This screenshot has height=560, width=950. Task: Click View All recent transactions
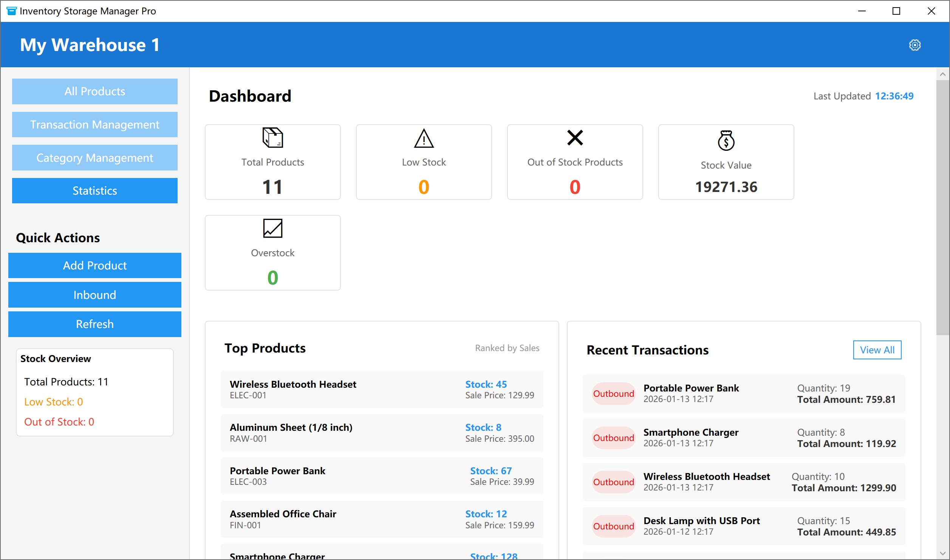[x=877, y=350]
